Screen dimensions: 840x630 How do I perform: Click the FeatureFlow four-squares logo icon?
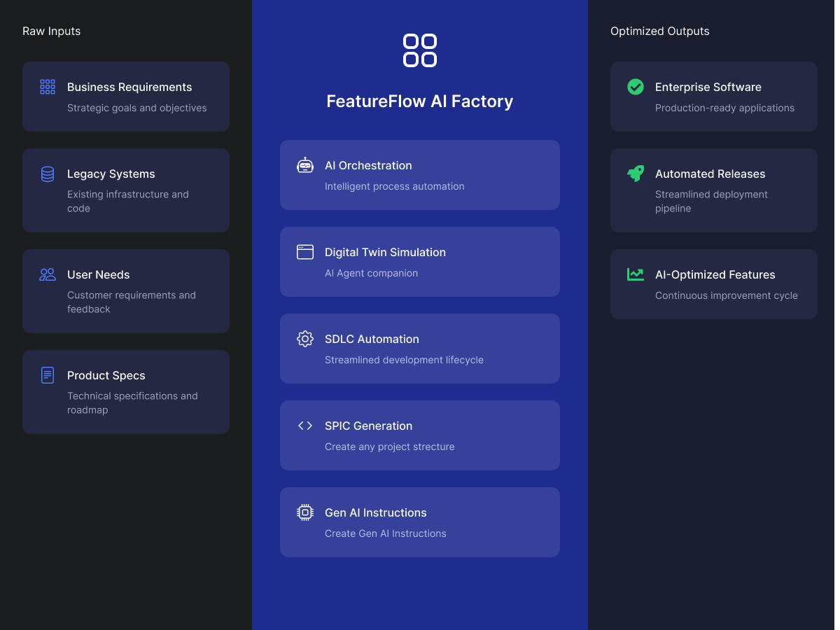[420, 50]
